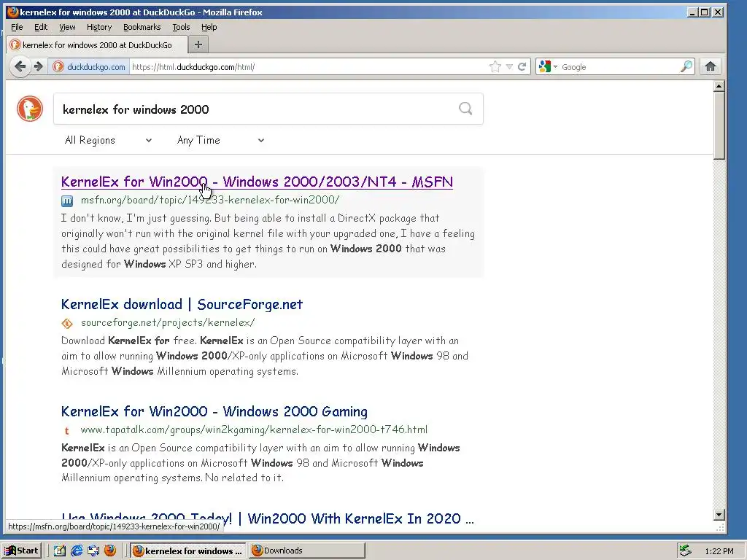Click the MSFN result snippet about DirectX package
Image resolution: width=747 pixels, height=560 pixels.
[268, 241]
